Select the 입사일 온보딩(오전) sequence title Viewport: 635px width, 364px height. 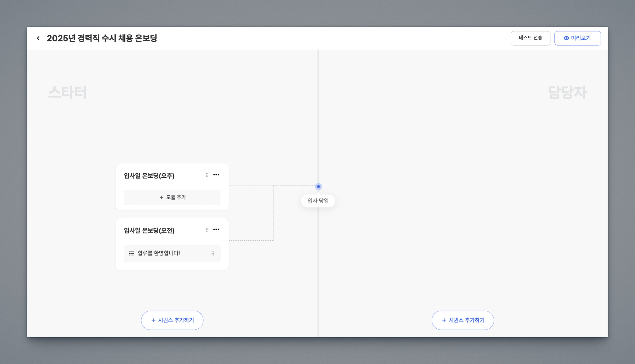(x=149, y=230)
